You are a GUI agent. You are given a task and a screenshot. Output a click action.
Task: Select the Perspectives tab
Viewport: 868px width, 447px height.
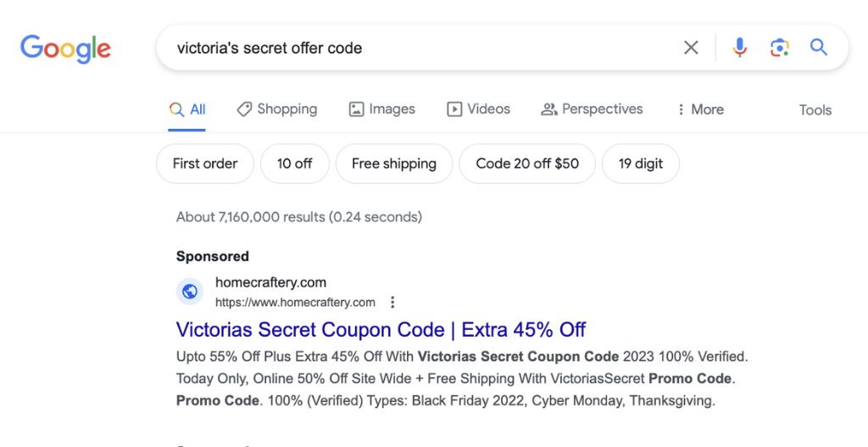click(x=593, y=109)
